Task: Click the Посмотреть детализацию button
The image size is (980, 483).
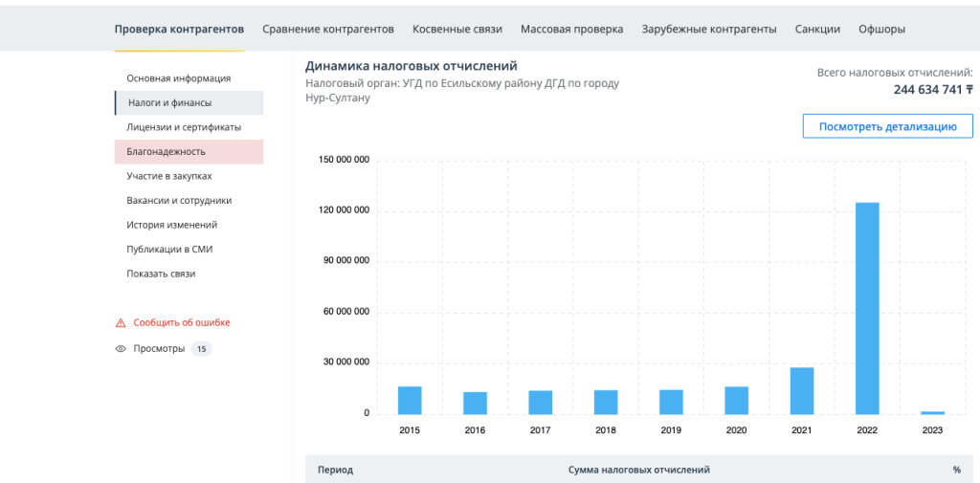Action: click(888, 126)
